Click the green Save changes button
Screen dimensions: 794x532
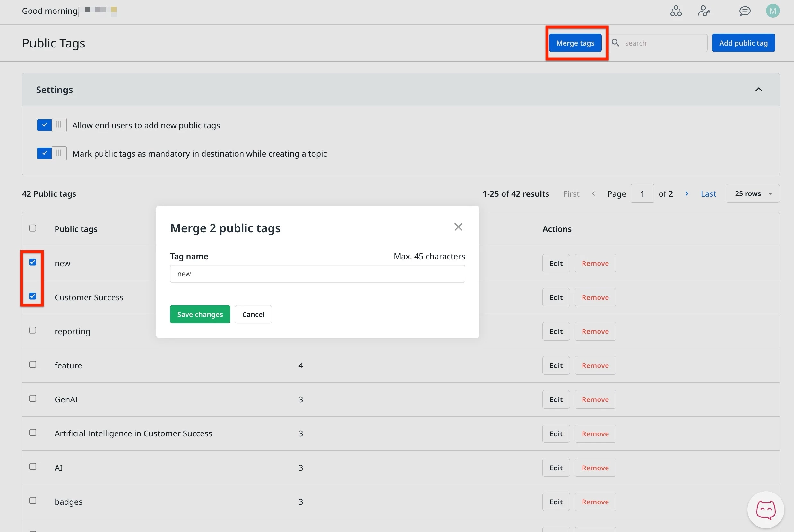[x=200, y=314]
